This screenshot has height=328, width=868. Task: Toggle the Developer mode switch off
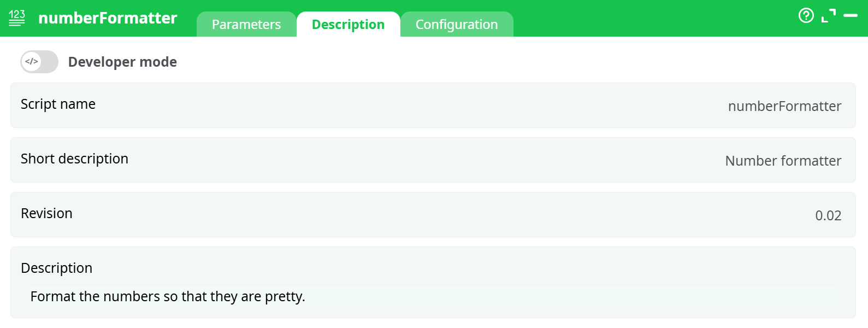coord(39,61)
